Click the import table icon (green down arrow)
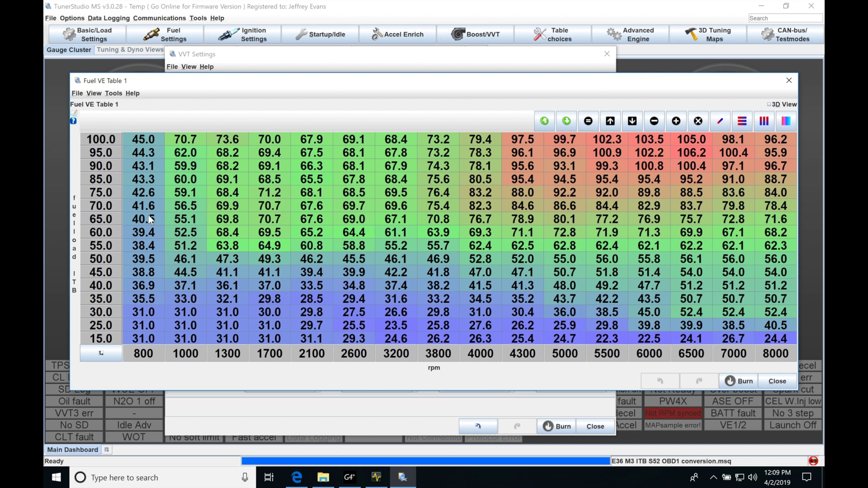The image size is (868, 488). click(566, 121)
